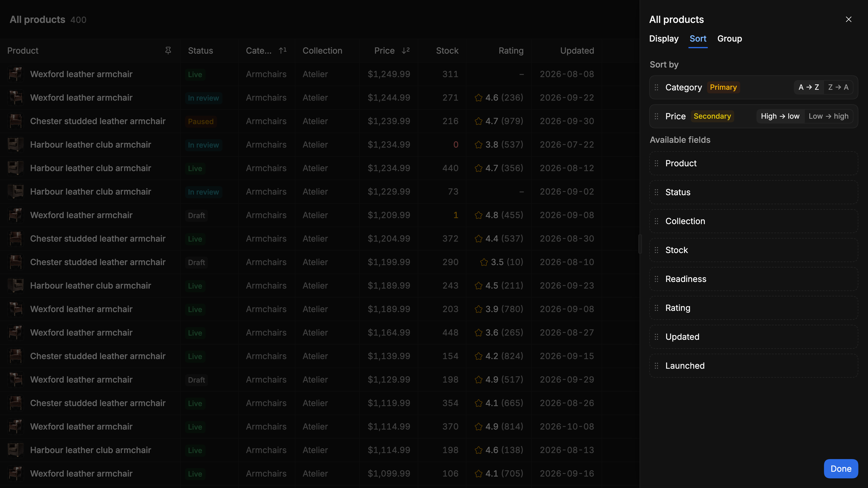
Task: Click star rating 4.7 (979)
Action: (499, 121)
